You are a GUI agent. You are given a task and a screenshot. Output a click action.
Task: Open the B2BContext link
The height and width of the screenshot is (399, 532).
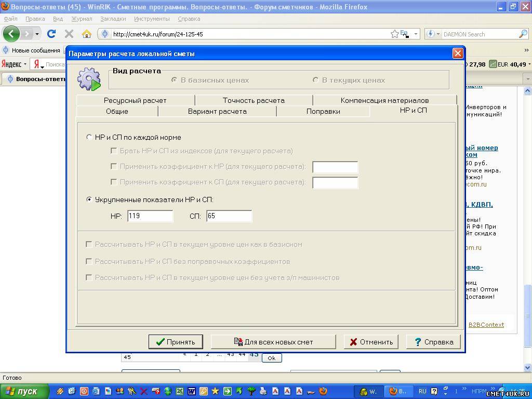[486, 325]
